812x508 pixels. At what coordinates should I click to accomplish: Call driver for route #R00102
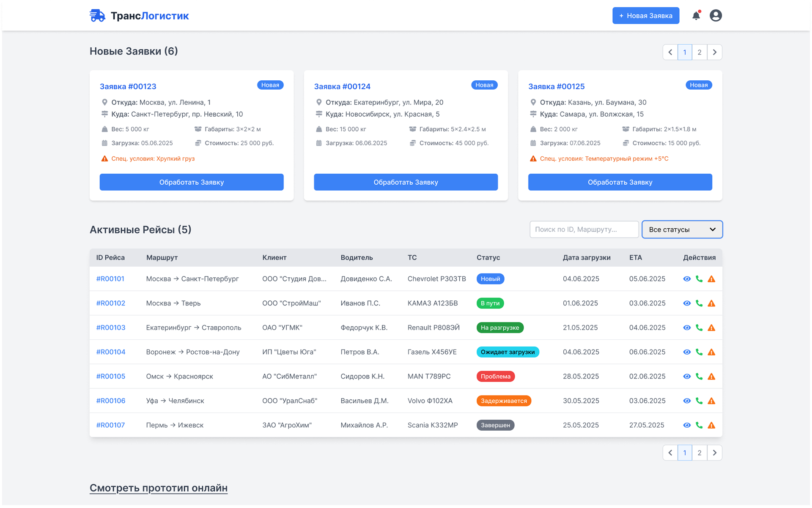point(699,303)
